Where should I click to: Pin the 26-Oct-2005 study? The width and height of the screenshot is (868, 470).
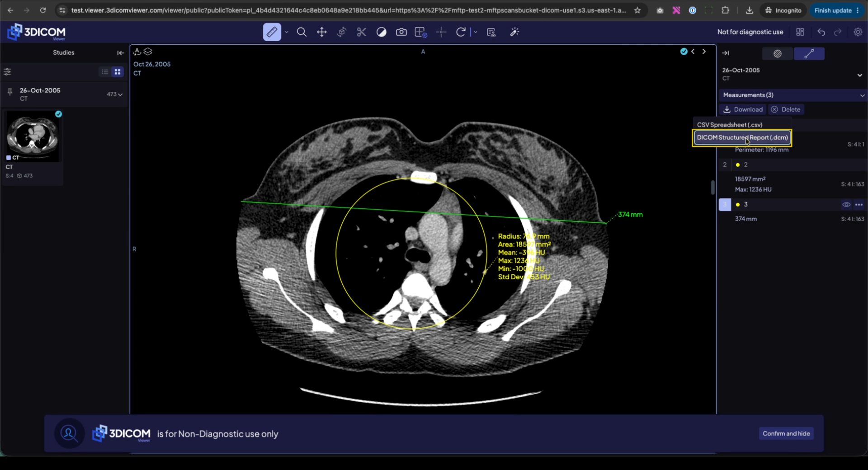coord(9,92)
